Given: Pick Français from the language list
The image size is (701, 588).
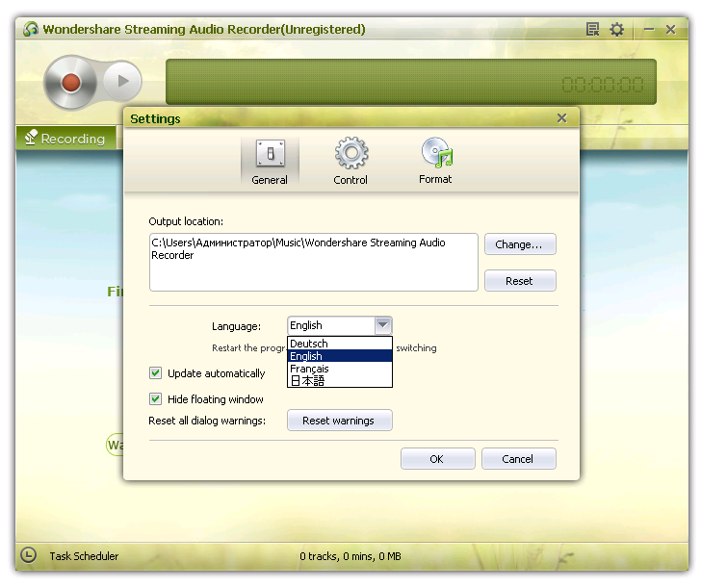Looking at the screenshot, I should [x=340, y=369].
